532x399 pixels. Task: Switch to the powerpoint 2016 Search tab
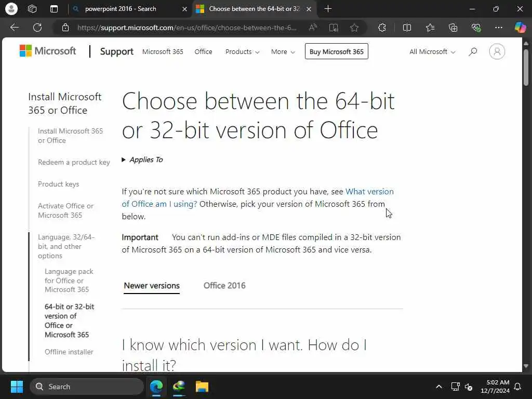pos(130,9)
